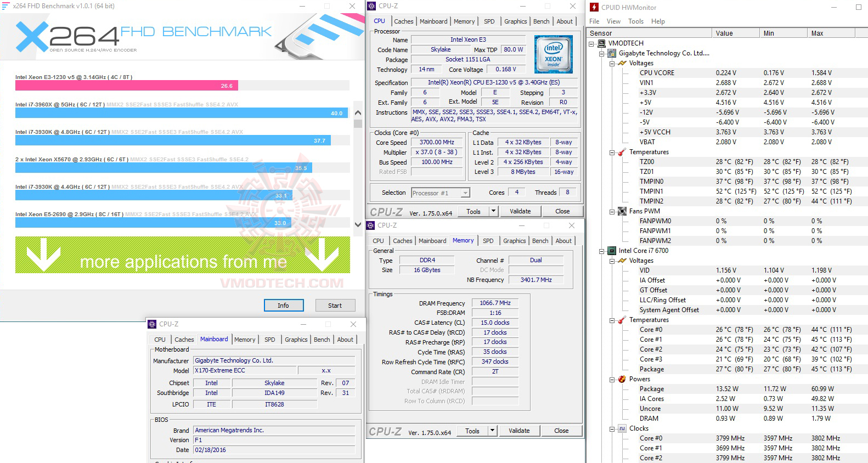Click the x264 FHD Benchmark title bar icon
This screenshot has height=463, width=868.
pyautogui.click(x=6, y=6)
